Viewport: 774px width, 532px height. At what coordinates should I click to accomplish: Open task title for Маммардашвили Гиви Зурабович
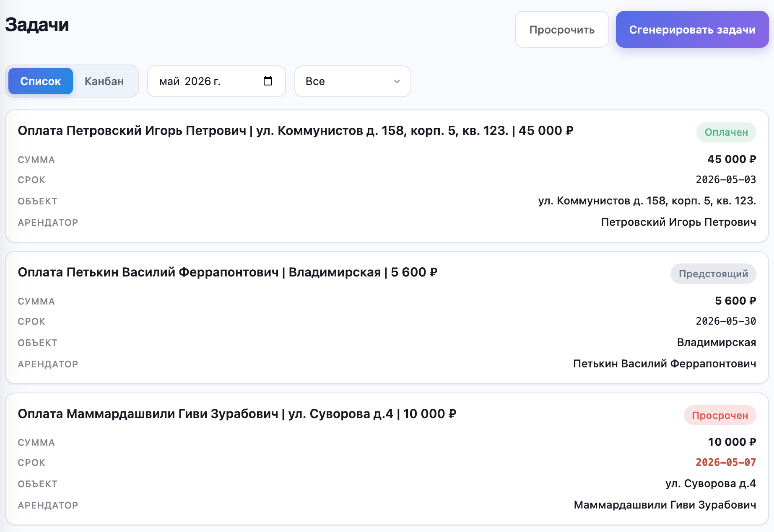(x=237, y=414)
